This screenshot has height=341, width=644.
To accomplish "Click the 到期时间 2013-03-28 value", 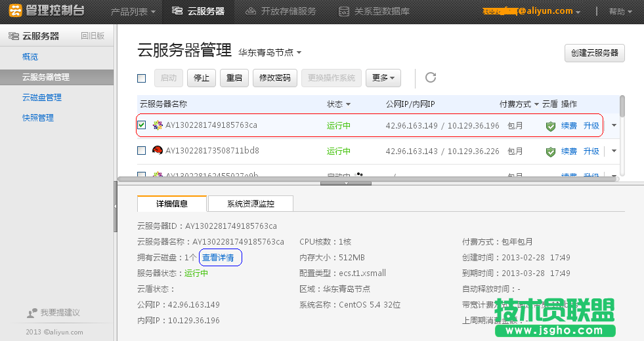I will pyautogui.click(x=536, y=273).
